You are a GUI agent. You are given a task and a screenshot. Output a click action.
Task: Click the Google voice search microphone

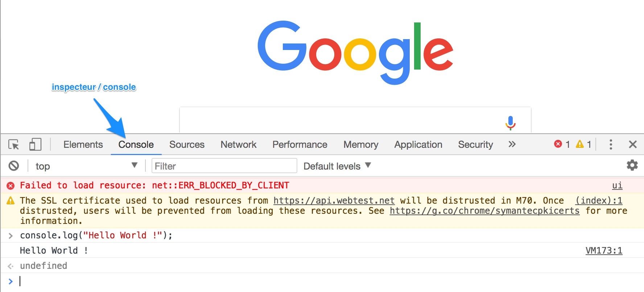(x=510, y=123)
